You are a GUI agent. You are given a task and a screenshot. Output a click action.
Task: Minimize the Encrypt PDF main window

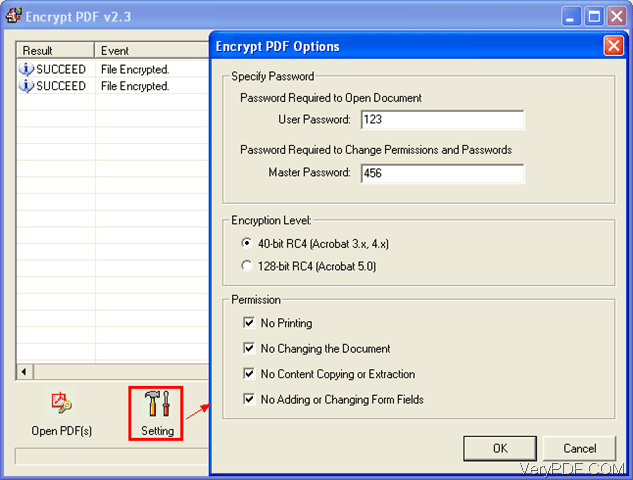pyautogui.click(x=571, y=17)
